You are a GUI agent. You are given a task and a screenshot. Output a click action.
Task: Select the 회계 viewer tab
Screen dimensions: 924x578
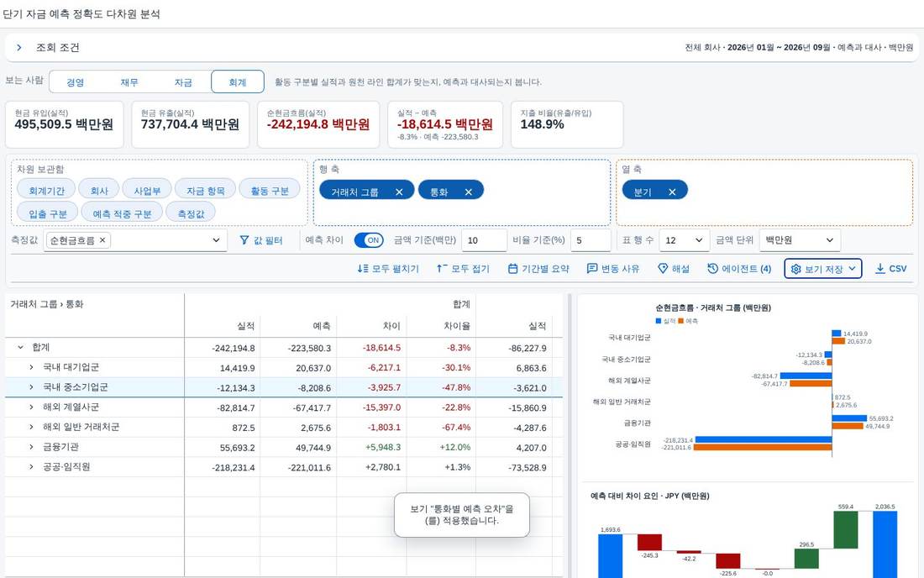[238, 82]
